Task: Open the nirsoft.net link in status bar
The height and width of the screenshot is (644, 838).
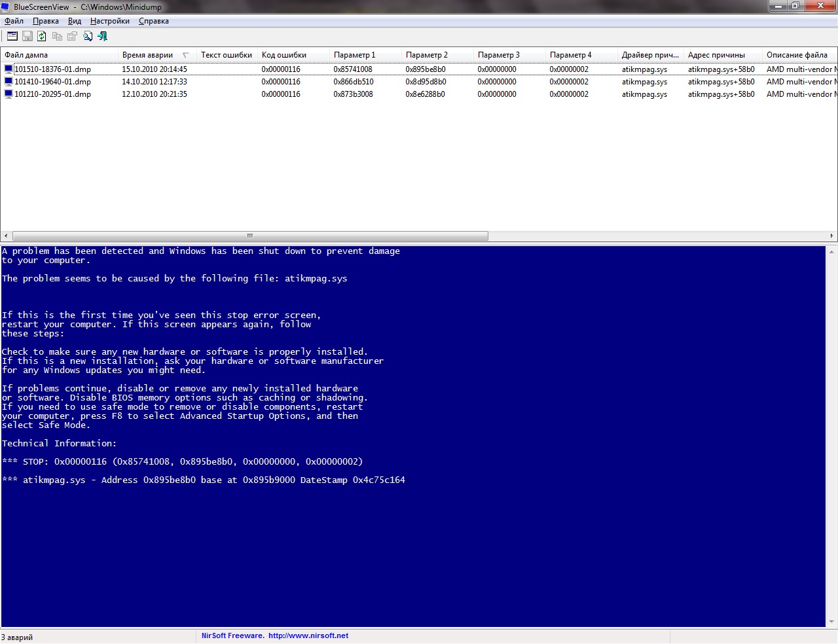Action: pyautogui.click(x=308, y=635)
